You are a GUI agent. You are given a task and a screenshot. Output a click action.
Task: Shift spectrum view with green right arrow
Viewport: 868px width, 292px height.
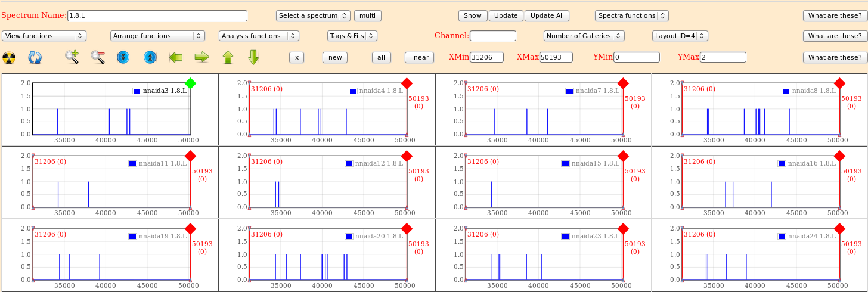point(202,57)
